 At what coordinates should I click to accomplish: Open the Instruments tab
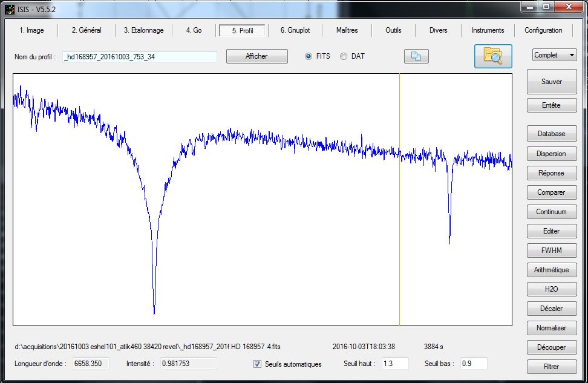pyautogui.click(x=488, y=30)
